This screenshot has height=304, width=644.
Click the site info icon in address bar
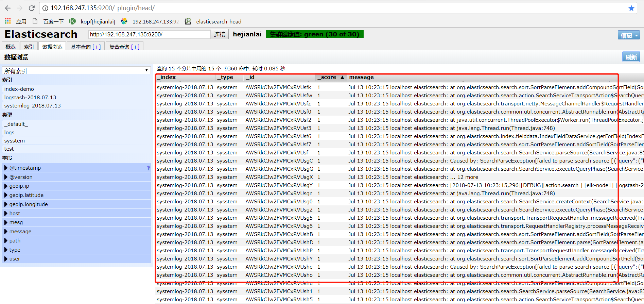click(x=45, y=8)
